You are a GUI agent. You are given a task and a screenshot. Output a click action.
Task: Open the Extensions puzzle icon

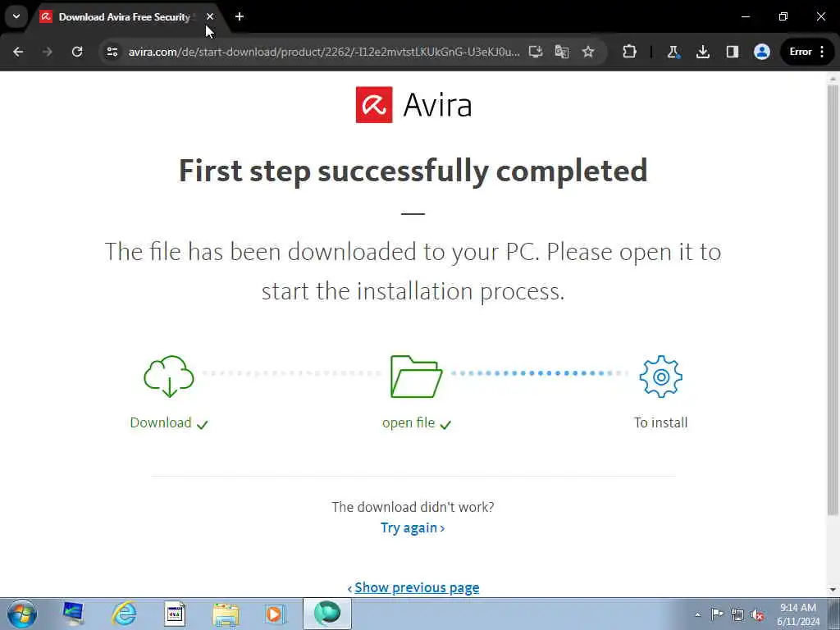pos(629,52)
